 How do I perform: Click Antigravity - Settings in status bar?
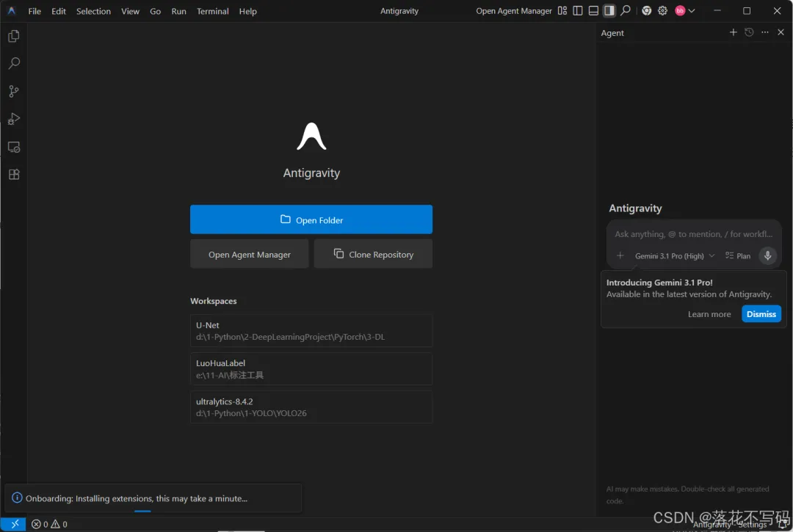(x=730, y=525)
